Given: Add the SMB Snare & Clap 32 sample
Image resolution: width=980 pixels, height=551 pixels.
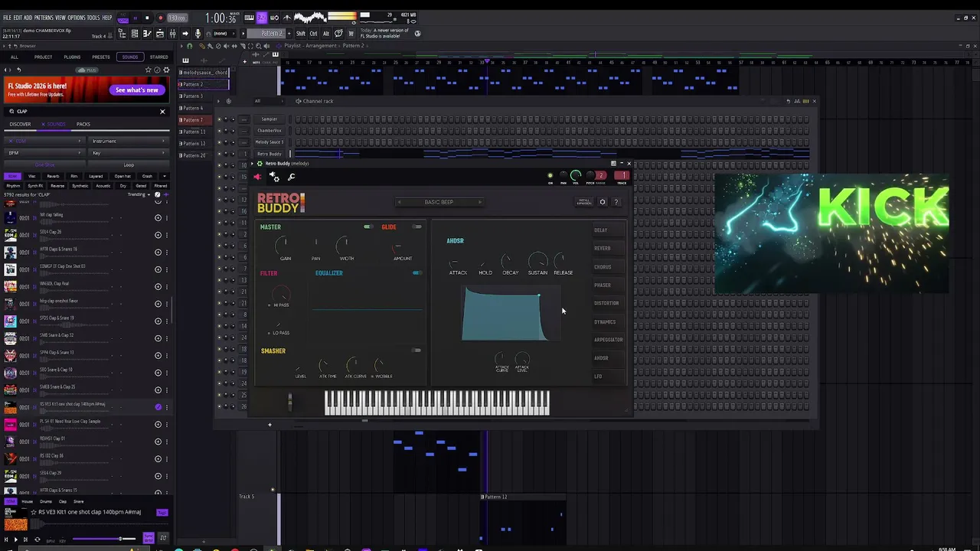Looking at the screenshot, I should (x=158, y=338).
